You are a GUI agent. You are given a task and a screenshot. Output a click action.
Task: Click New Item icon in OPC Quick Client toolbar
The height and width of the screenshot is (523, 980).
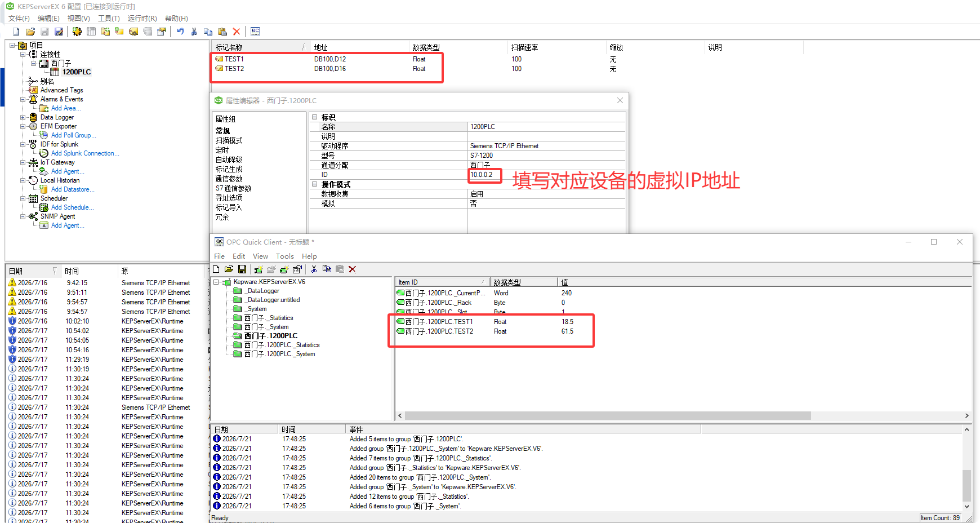[284, 269]
